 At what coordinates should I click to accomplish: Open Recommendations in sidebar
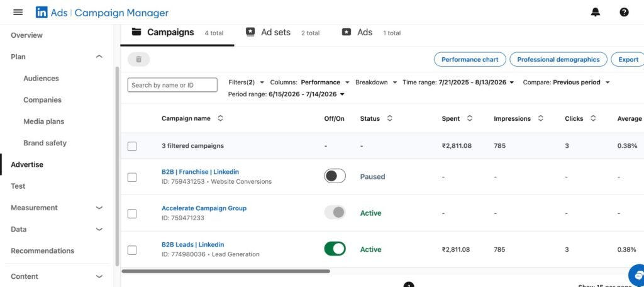(42, 251)
